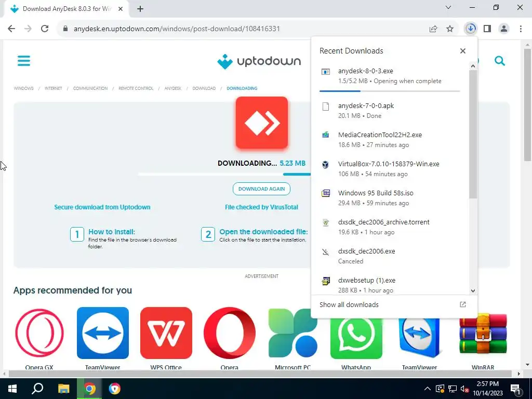Image resolution: width=532 pixels, height=399 pixels.
Task: Go to REMOTE CONTROL breadcrumb
Action: tap(136, 88)
